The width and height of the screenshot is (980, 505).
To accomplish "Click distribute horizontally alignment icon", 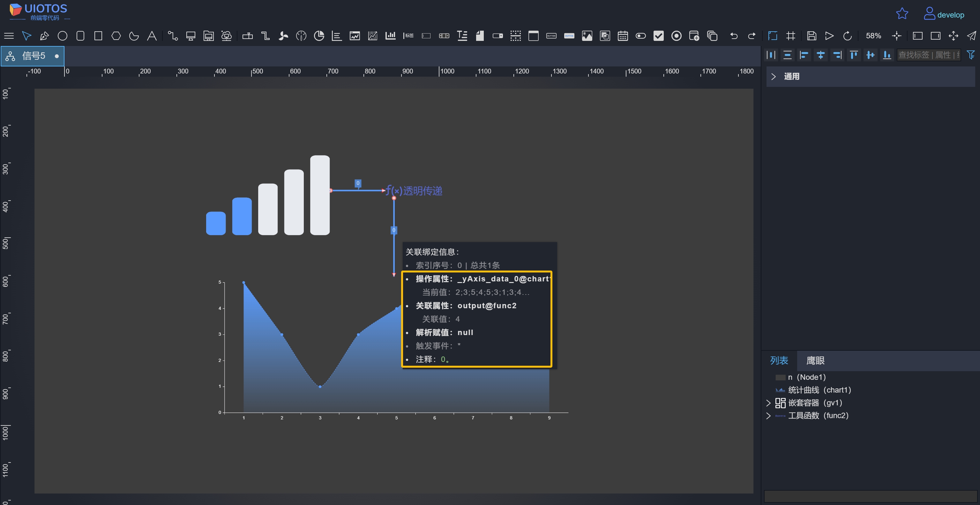I will click(771, 55).
